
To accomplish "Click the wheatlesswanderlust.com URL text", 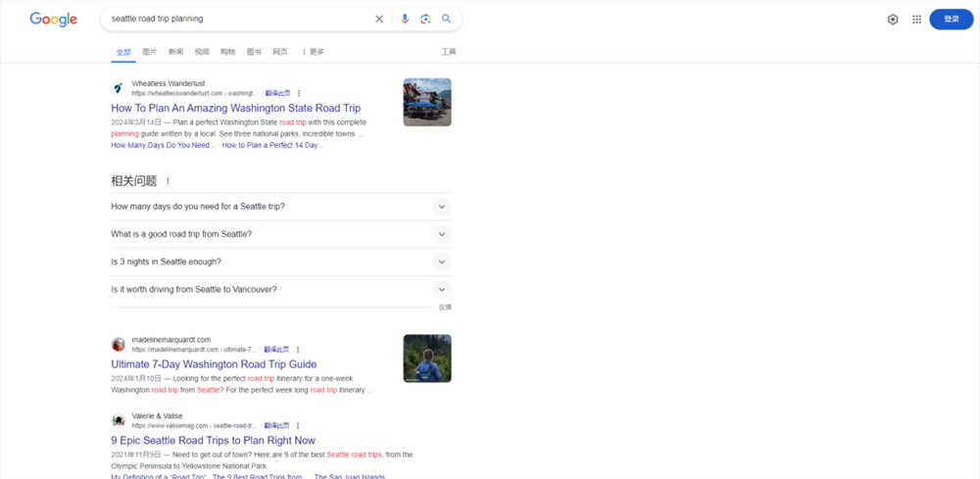I will click(194, 93).
